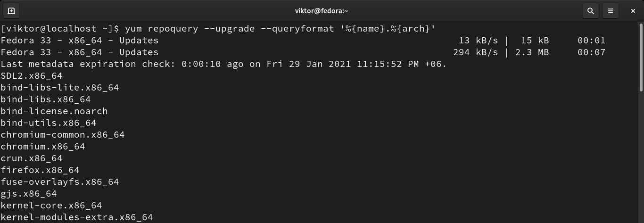Click the Last metadata expiration check line
Screen dimensions: 644x223
pos(223,64)
